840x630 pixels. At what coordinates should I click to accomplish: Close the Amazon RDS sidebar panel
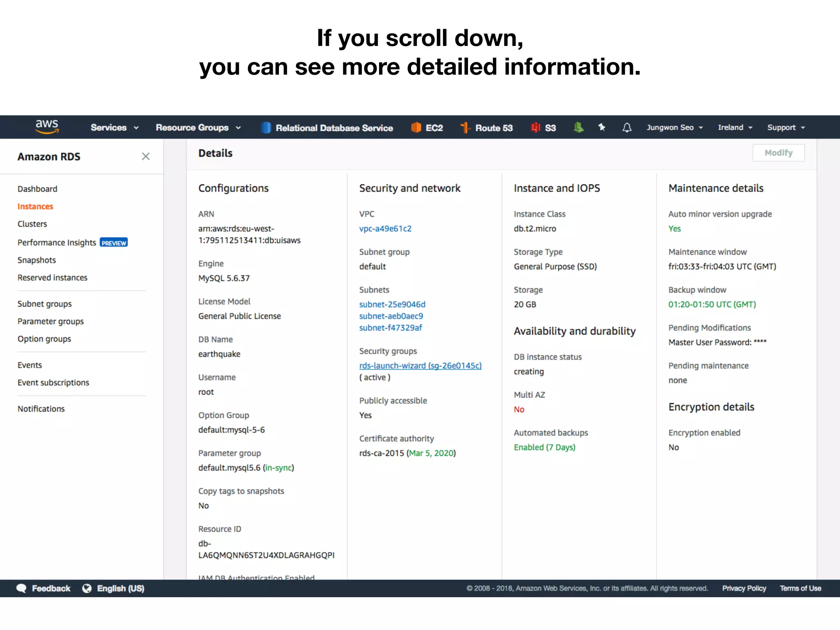click(146, 156)
